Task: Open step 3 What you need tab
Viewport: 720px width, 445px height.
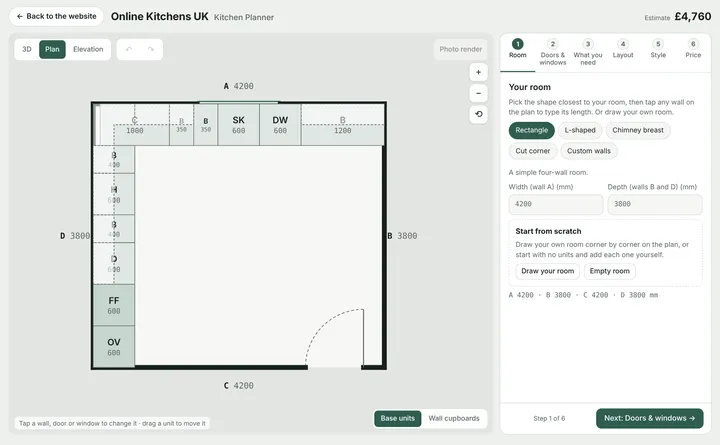Action: point(588,52)
